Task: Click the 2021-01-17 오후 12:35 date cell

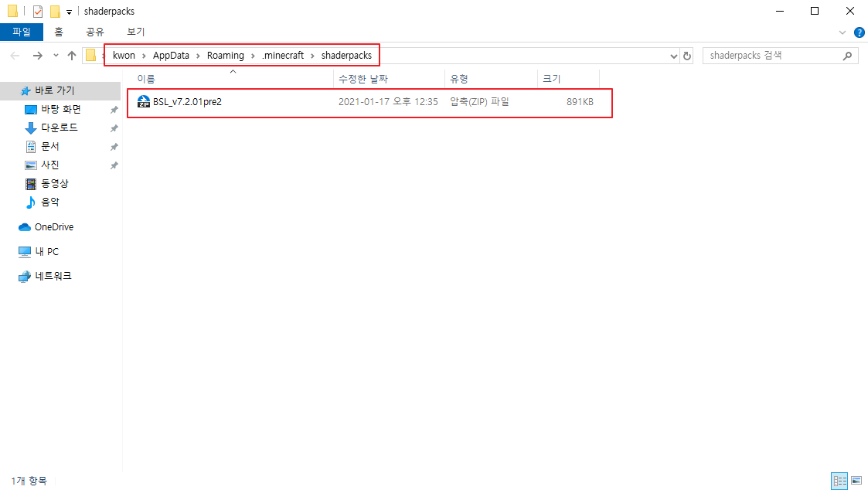Action: pos(388,102)
